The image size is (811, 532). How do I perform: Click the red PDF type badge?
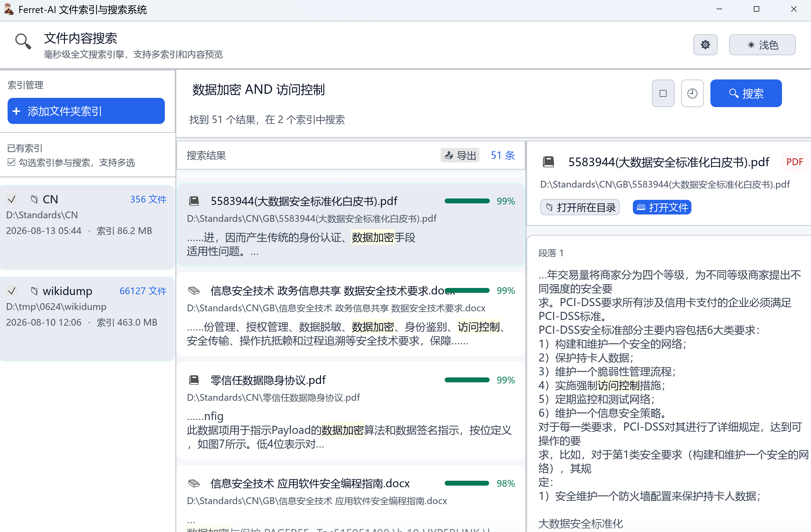coord(795,162)
